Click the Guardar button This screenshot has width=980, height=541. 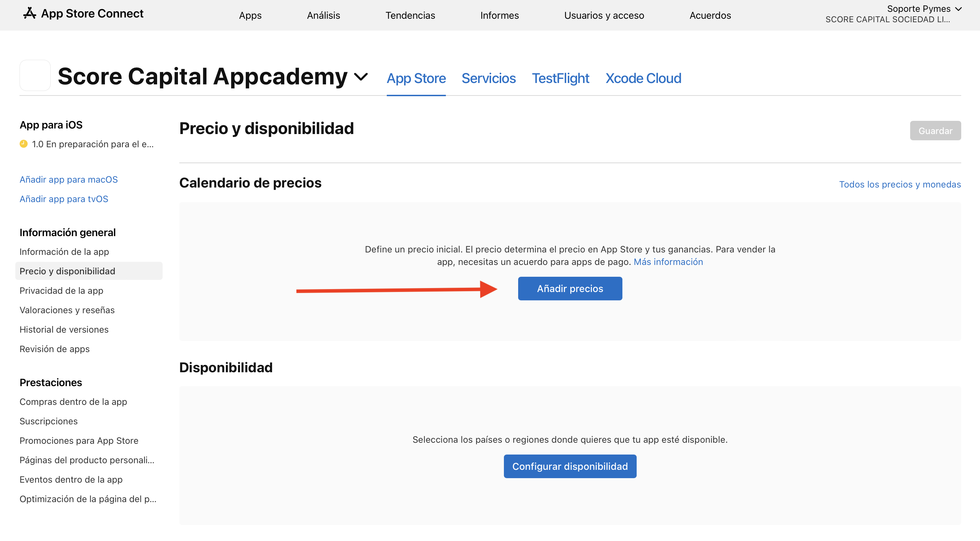coord(935,131)
